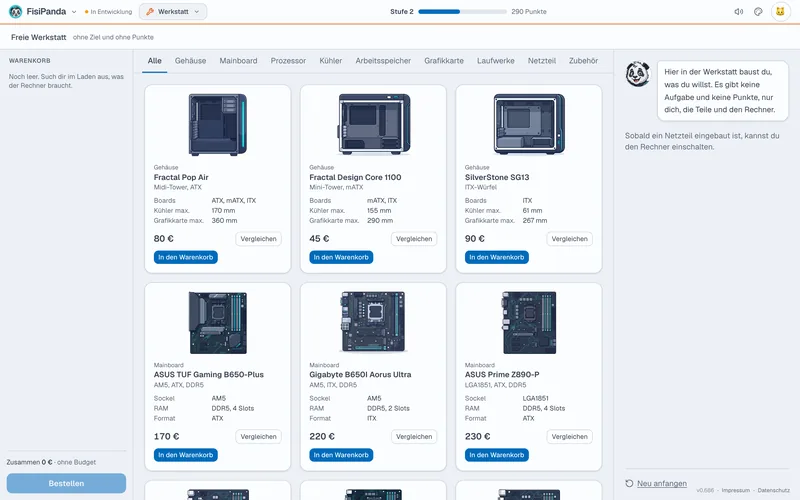
Task: Open the Impressum link
Action: click(x=736, y=490)
